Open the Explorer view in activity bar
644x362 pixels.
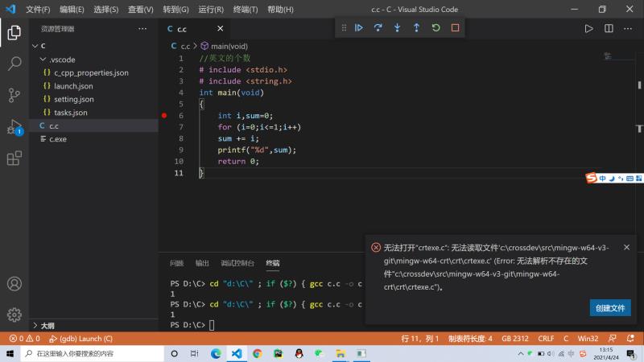click(x=14, y=33)
